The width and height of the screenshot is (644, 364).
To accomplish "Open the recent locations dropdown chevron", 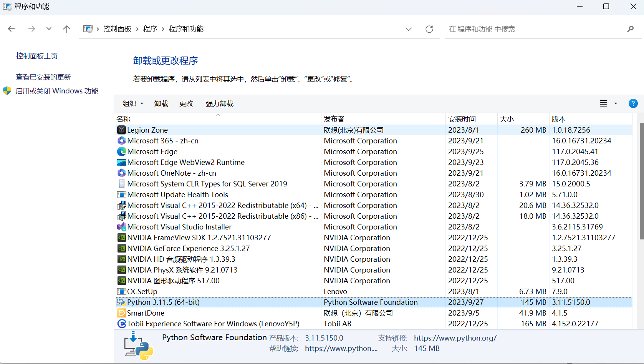I will click(x=49, y=29).
